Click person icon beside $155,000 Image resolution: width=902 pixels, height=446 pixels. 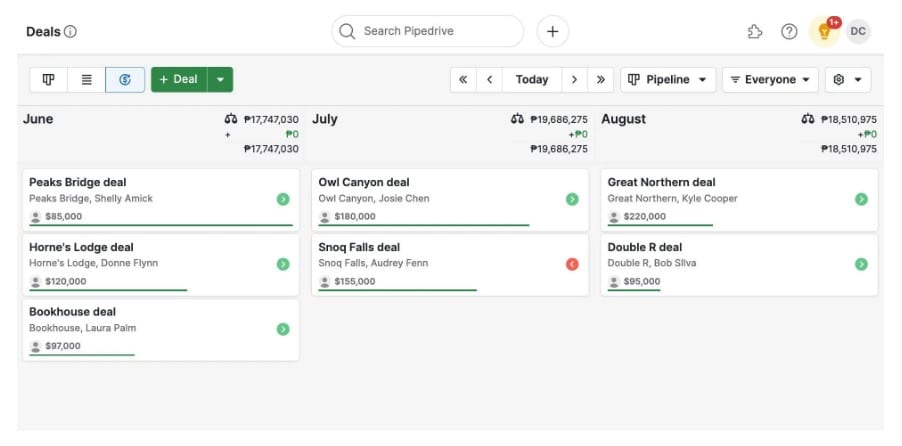pos(325,282)
